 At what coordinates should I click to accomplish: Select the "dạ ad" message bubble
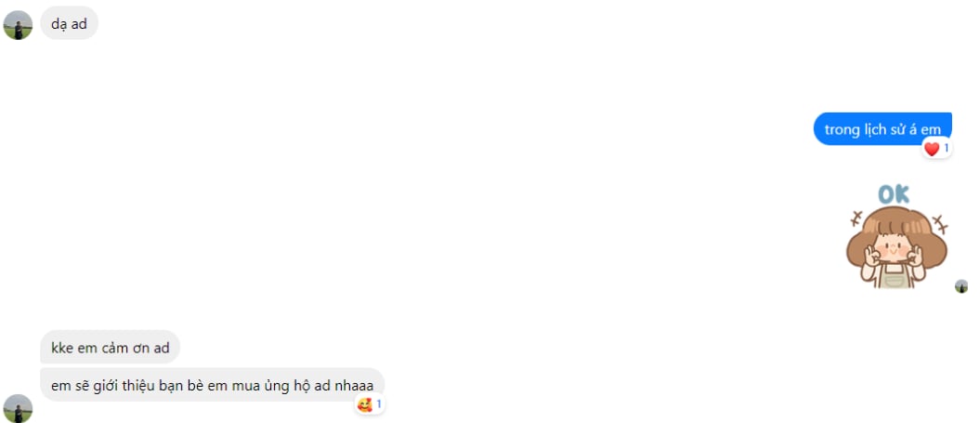click(x=70, y=23)
